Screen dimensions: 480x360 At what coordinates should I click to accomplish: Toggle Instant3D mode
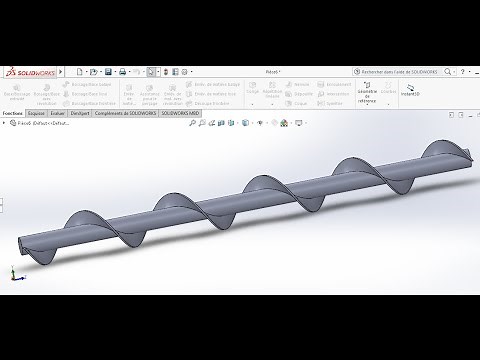[410, 90]
